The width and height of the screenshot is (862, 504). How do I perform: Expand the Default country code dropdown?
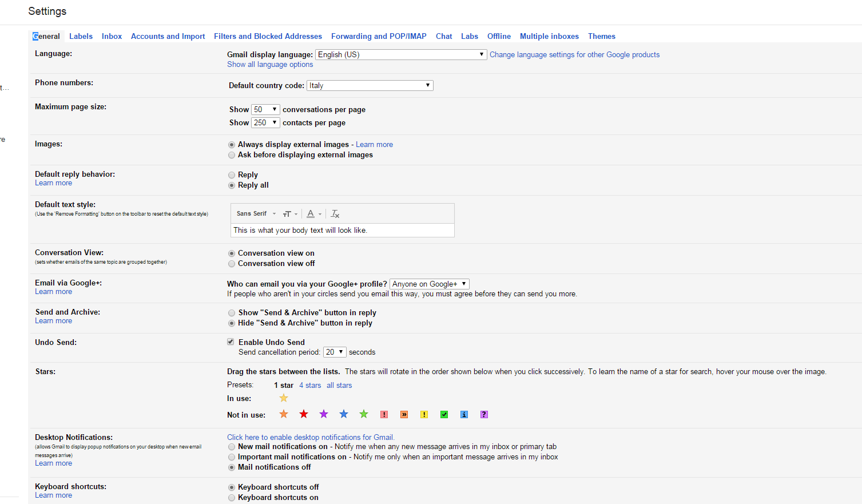pyautogui.click(x=370, y=86)
